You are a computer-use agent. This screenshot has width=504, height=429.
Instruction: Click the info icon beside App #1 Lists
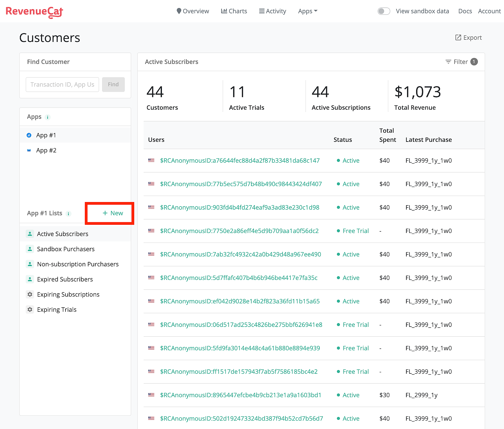point(68,214)
